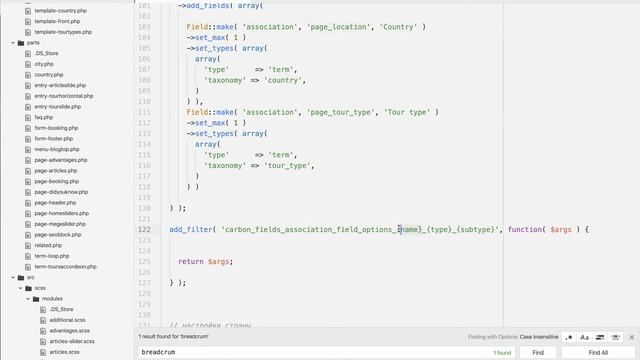Collapse the src folder arrow
This screenshot has height=360, width=640.
tap(13, 277)
